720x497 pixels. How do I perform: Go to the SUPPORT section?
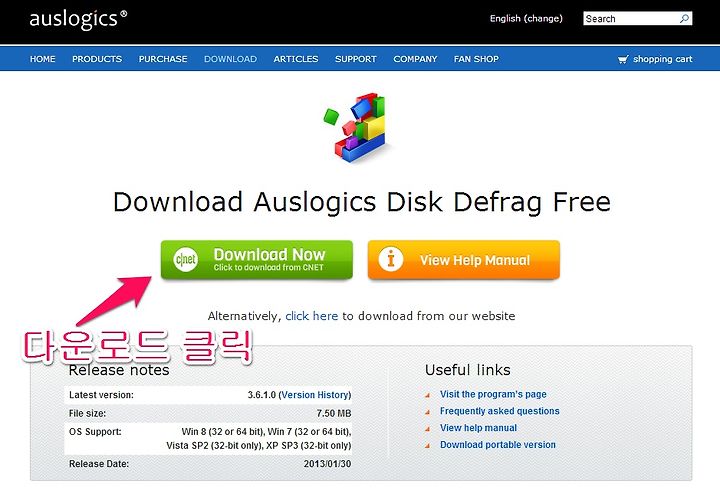[356, 59]
